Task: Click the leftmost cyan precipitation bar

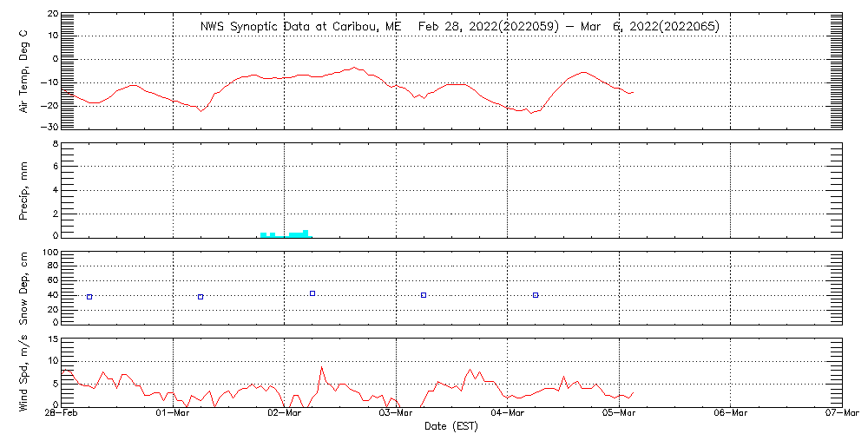Action: 263,234
